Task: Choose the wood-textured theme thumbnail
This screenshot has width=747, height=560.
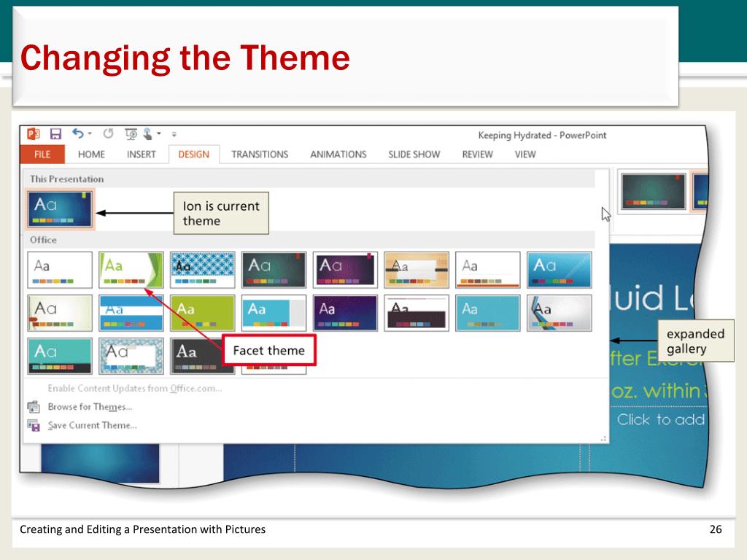Action: (x=417, y=270)
